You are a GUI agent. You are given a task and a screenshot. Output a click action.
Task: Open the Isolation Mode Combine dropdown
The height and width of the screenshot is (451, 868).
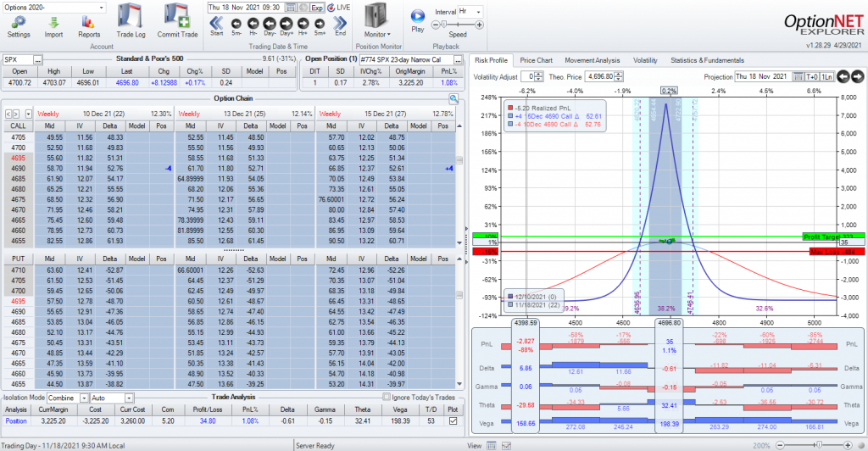click(84, 398)
